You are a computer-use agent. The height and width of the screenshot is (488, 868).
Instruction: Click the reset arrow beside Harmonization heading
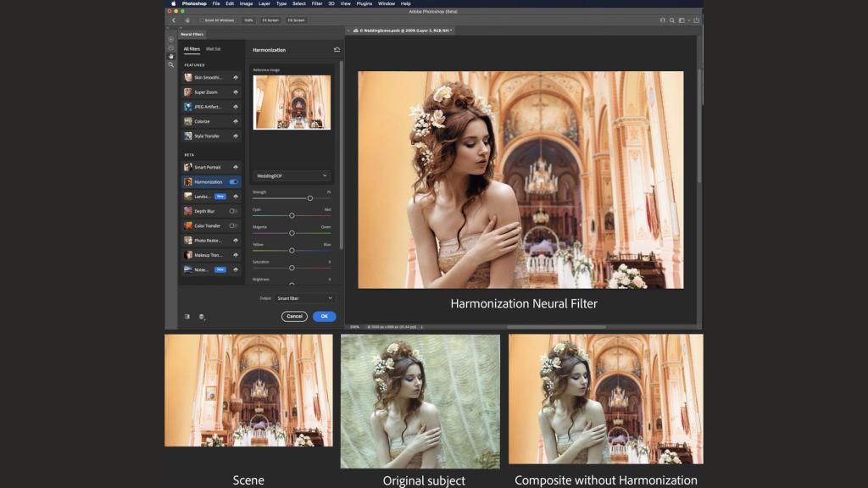click(x=337, y=50)
